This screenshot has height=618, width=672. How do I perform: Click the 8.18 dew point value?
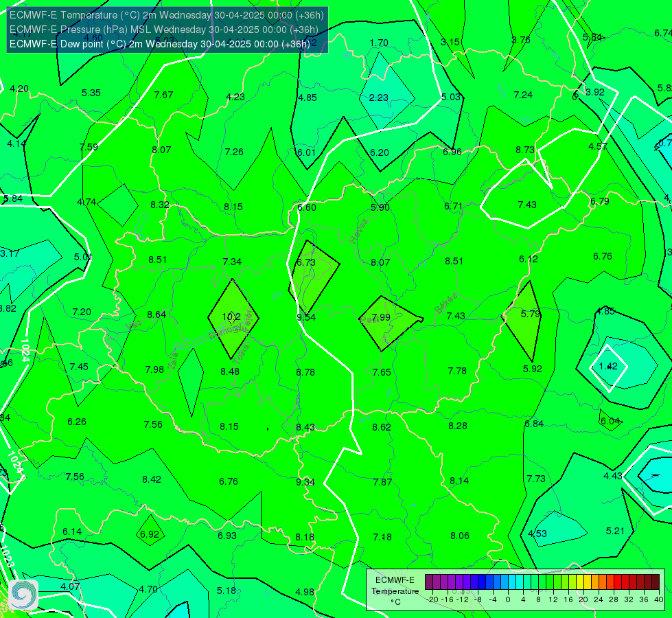tap(304, 537)
